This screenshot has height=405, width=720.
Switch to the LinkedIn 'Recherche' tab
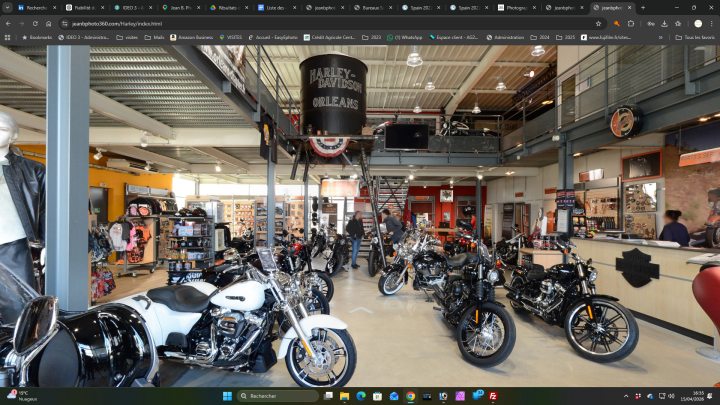click(32, 7)
